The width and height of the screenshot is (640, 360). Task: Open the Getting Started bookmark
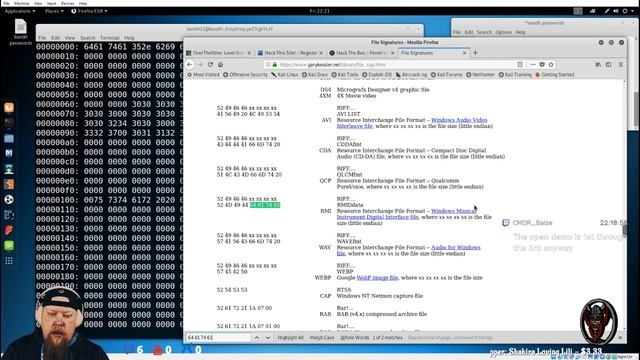[555, 75]
